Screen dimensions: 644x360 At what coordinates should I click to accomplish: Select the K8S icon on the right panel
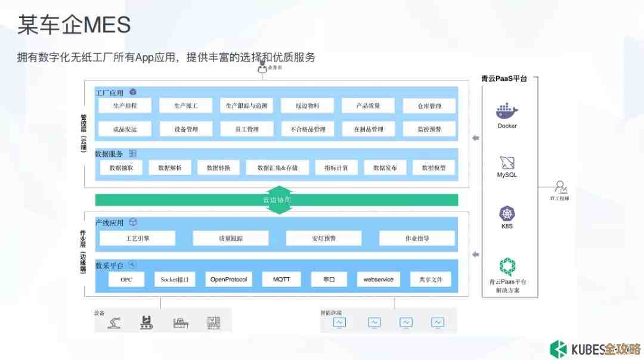(506, 213)
